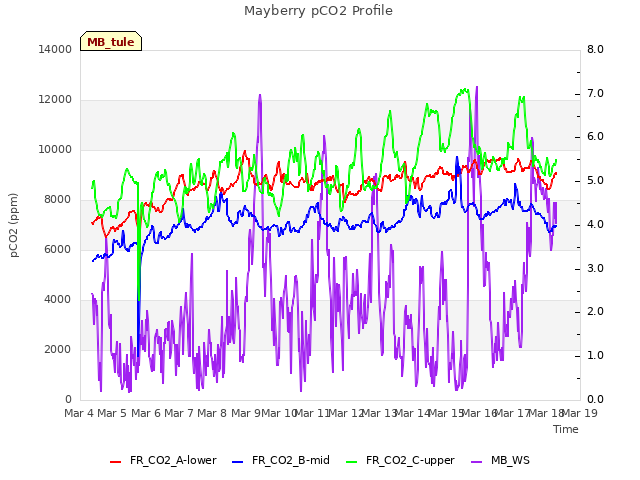Screen dimensions: 640x480
Task: Click the MB_tule annotation label
Action: point(111,42)
